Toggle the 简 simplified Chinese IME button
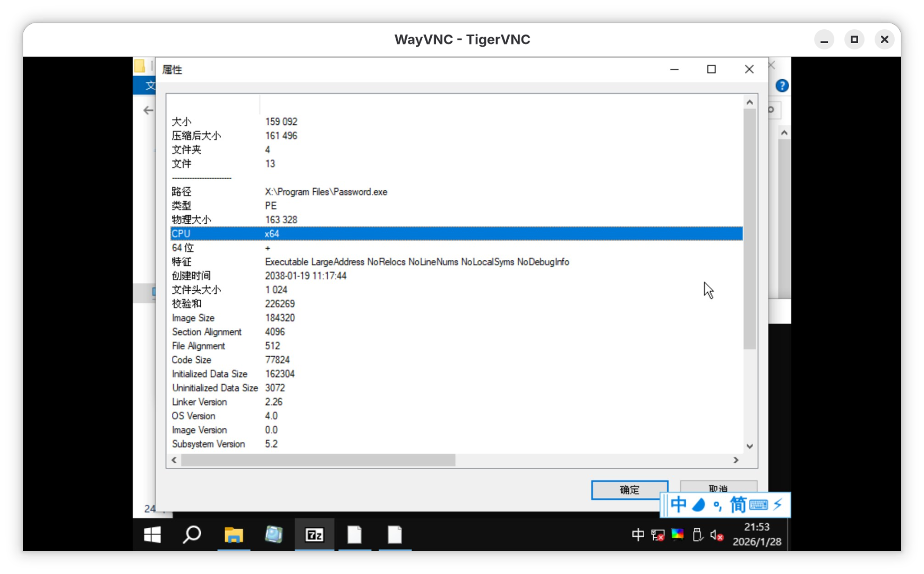 coord(738,505)
